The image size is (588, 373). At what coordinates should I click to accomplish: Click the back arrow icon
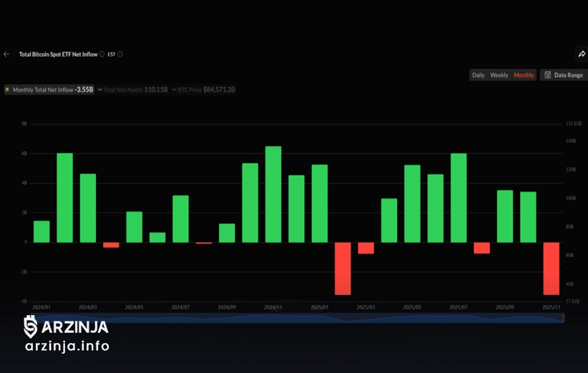(6, 54)
